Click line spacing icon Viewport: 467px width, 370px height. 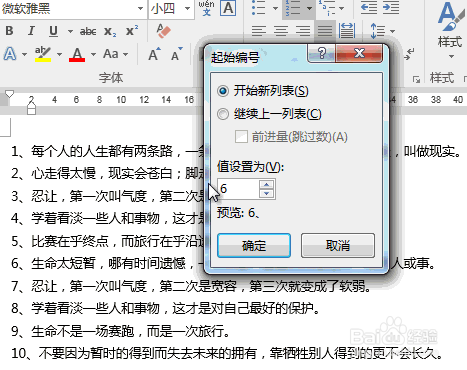[x=378, y=31]
